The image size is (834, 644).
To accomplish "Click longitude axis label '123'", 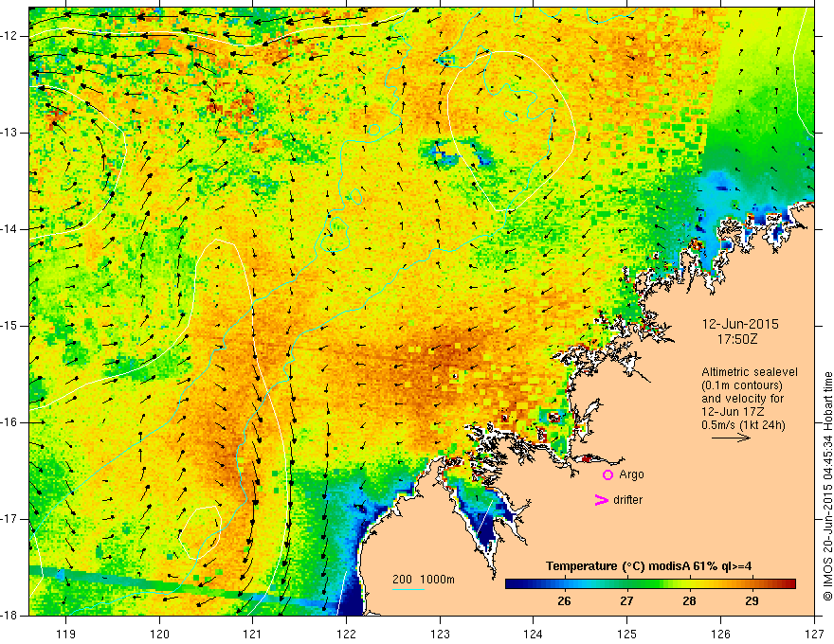I will [x=440, y=634].
